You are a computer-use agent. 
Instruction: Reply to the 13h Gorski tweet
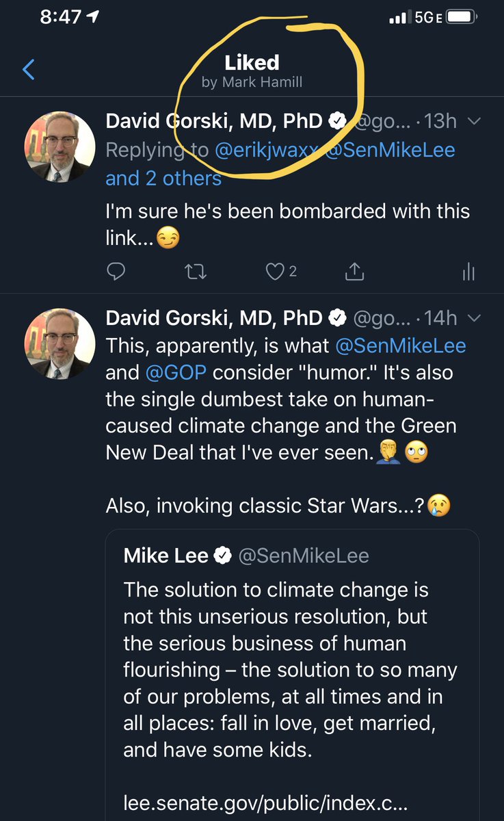pyautogui.click(x=117, y=272)
